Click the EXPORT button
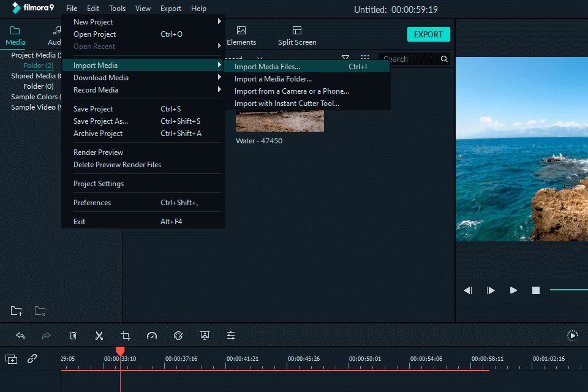Viewport: 588px width, 392px height. pyautogui.click(x=428, y=34)
